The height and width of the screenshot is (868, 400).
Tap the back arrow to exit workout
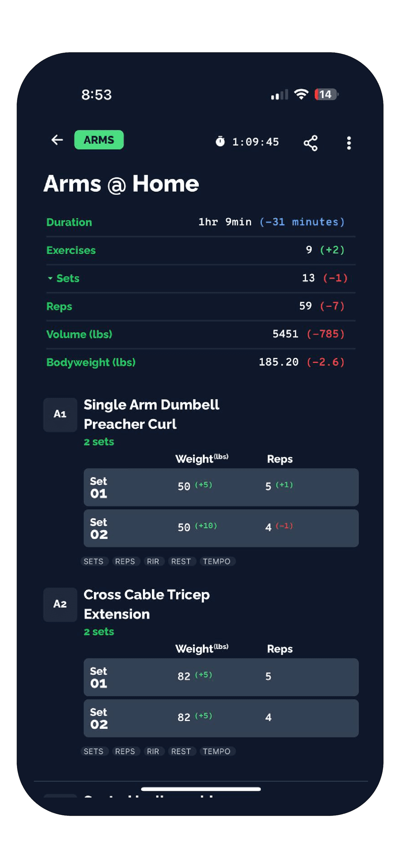pyautogui.click(x=57, y=140)
